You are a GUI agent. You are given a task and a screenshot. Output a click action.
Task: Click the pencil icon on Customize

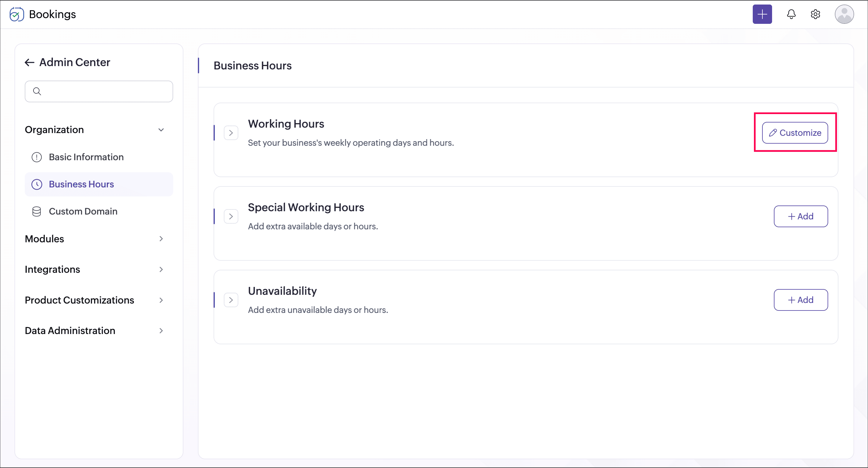(x=773, y=133)
